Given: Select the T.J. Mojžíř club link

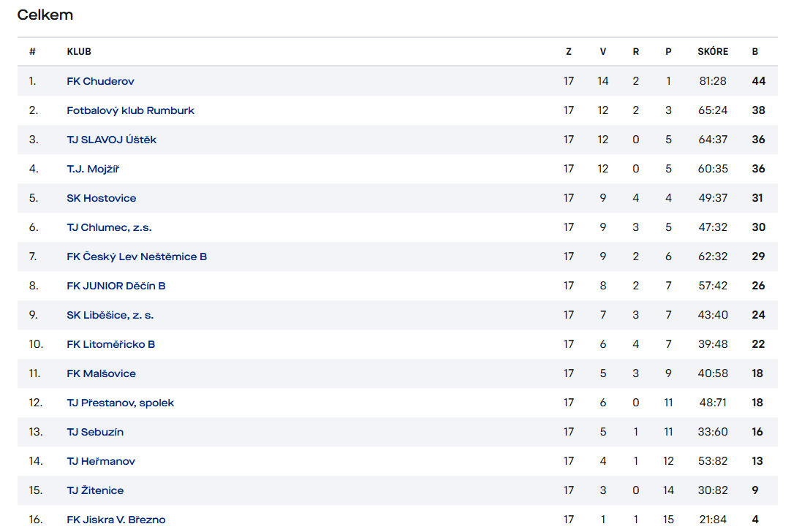Looking at the screenshot, I should coord(93,169).
